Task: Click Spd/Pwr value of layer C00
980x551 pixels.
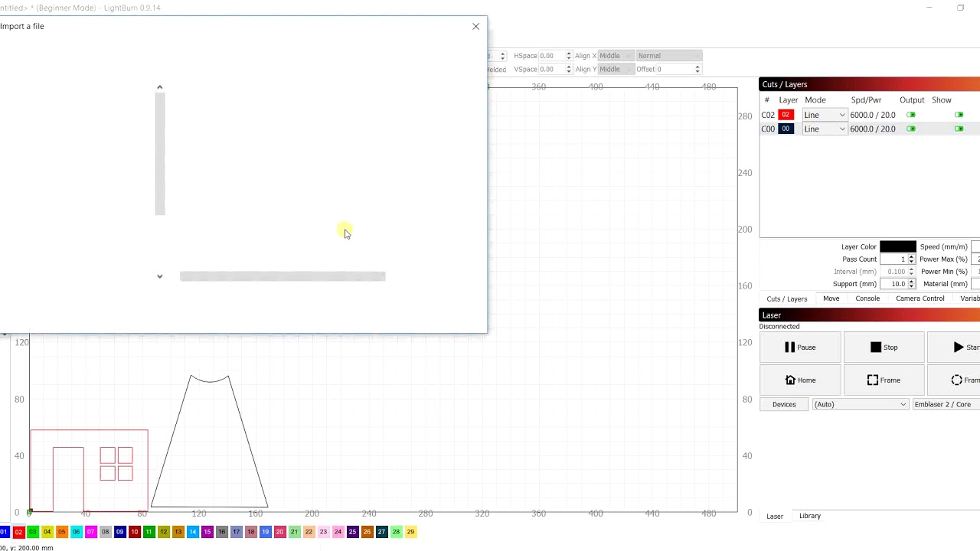Action: [872, 129]
